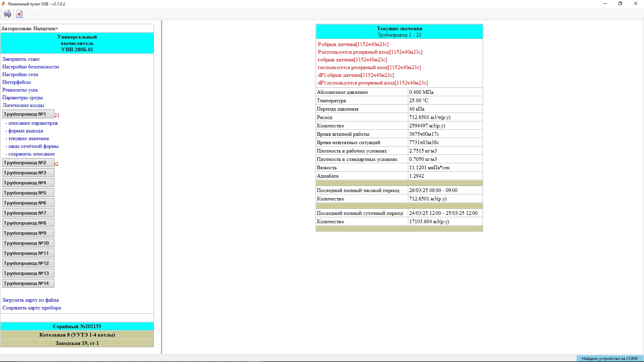Screen dimensions: 644x362
Task: Go to Интерфейсы settings
Action: [x=16, y=82]
